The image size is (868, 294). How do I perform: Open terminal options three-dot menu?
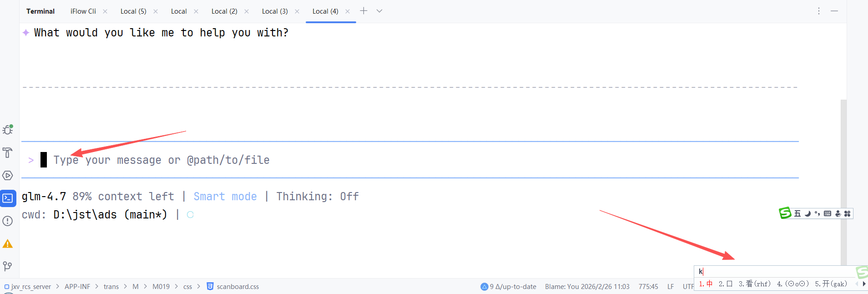coord(819,11)
